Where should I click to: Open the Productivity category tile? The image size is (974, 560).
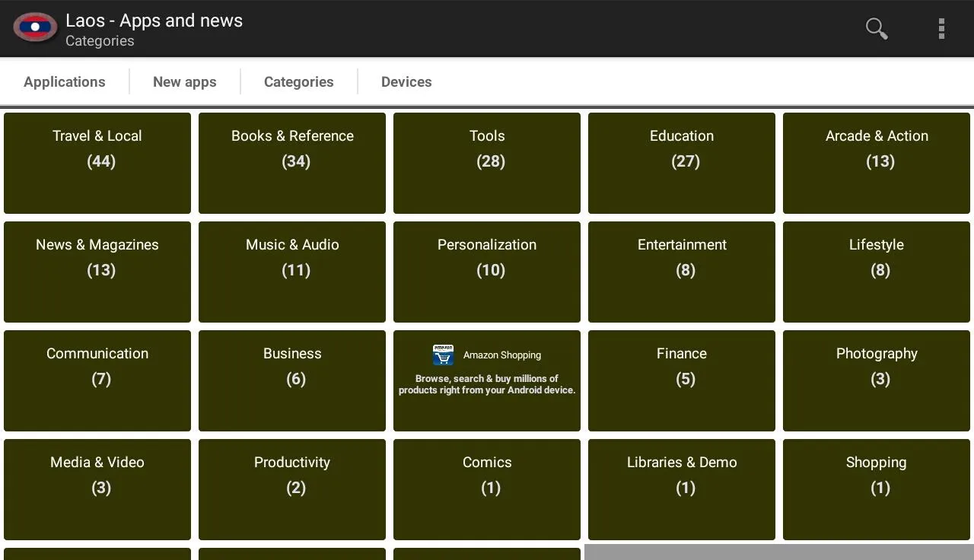point(292,489)
